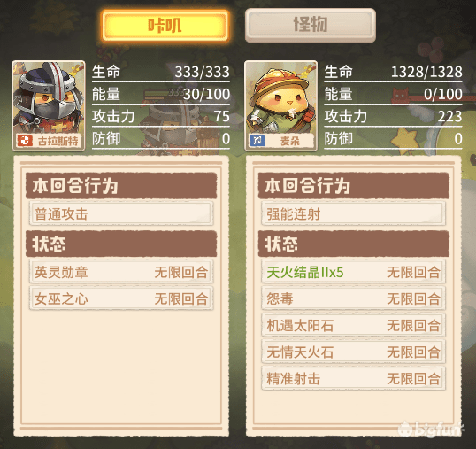View the 怨毒 status entry
Screen dimensions: 476x449
[353, 298]
